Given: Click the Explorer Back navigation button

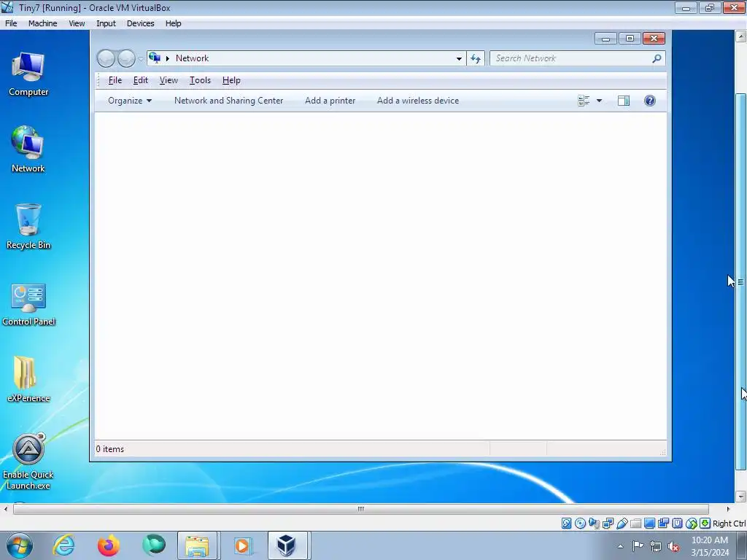Looking at the screenshot, I should (106, 58).
